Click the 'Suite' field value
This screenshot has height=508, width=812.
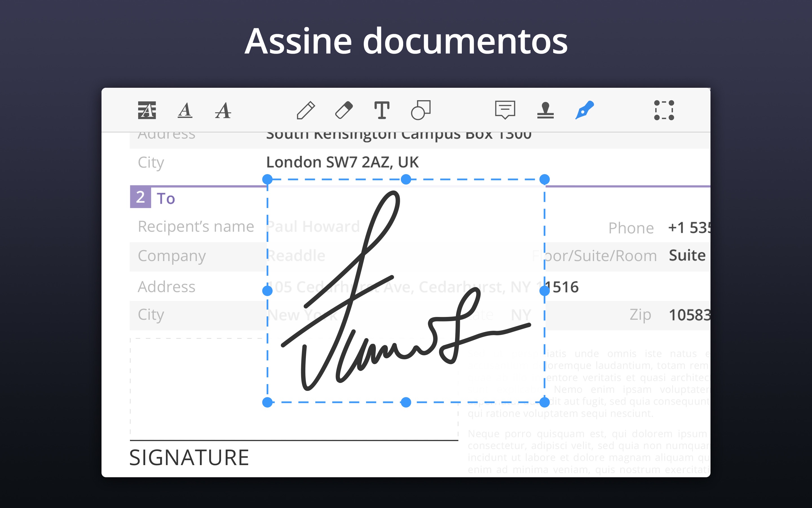(687, 255)
